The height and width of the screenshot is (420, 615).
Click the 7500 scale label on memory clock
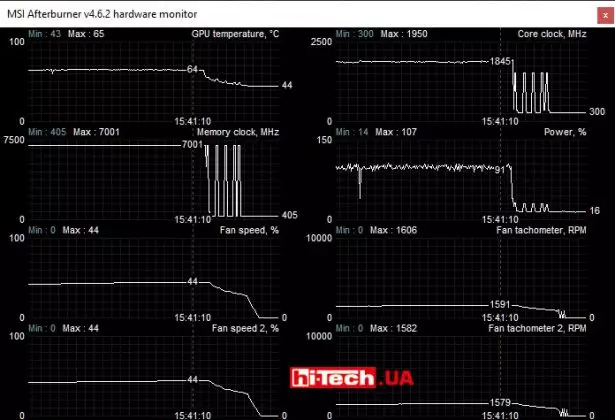(x=14, y=140)
